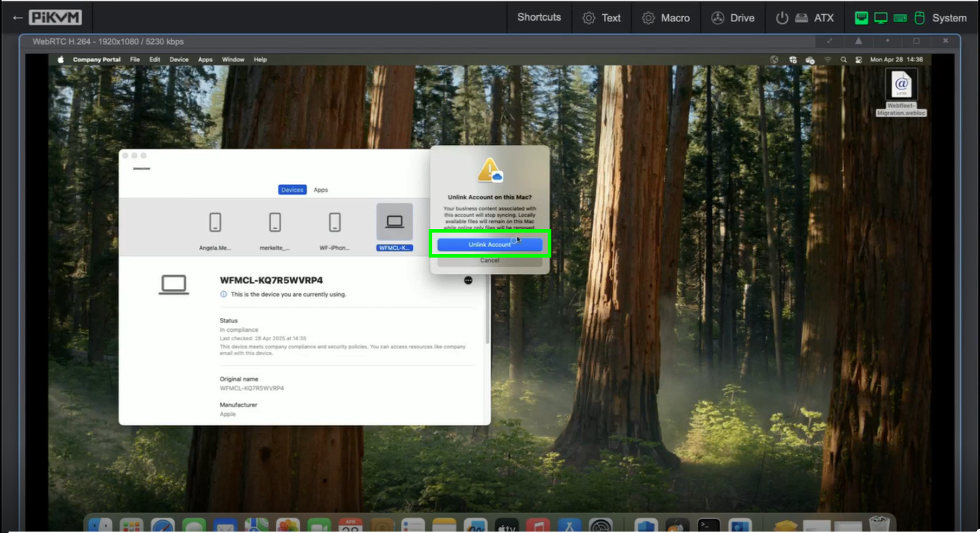Screen dimensions: 980x533
Task: Open the Help menu
Action: pyautogui.click(x=260, y=60)
